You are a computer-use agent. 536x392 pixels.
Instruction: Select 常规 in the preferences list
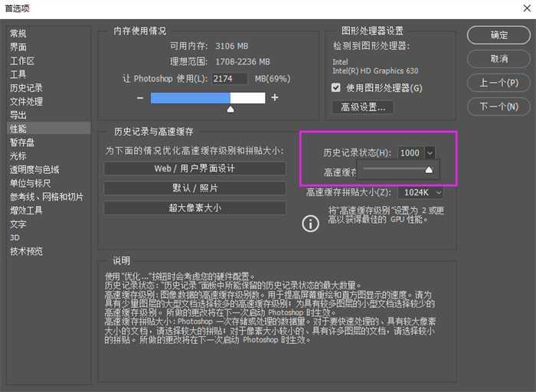18,34
